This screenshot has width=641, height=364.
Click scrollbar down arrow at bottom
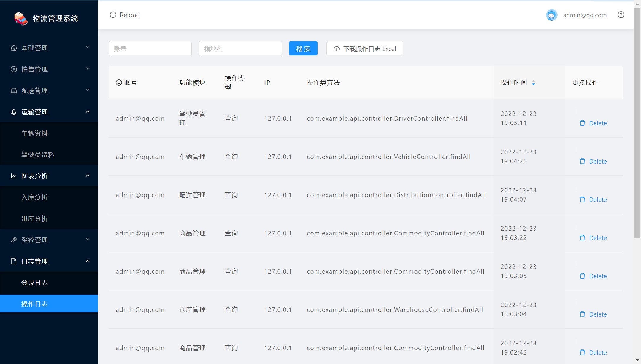(637, 360)
